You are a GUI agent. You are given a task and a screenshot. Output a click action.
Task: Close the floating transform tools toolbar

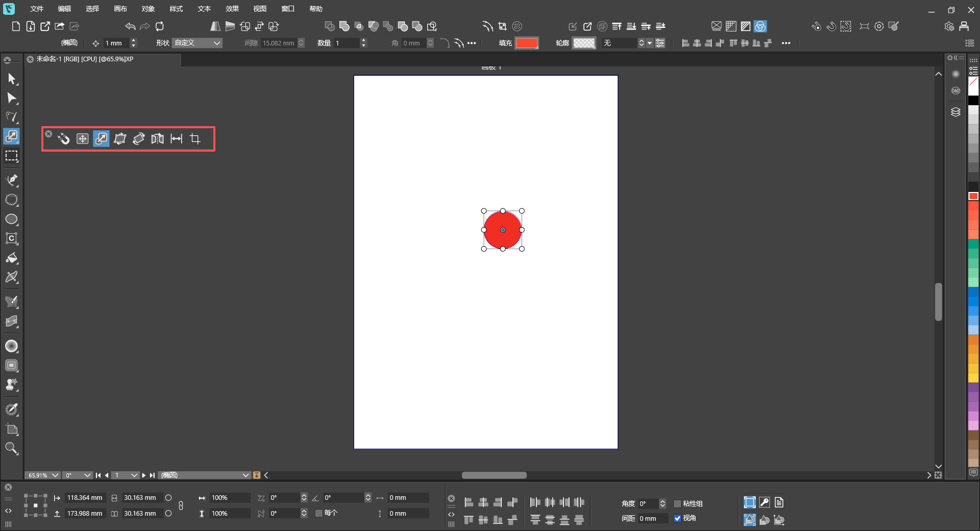coord(48,134)
